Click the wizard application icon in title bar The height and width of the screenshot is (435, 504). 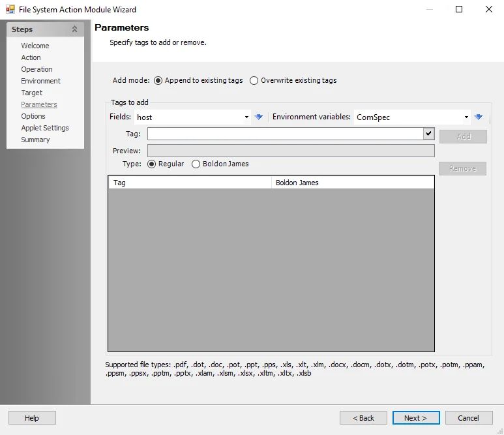(10, 9)
